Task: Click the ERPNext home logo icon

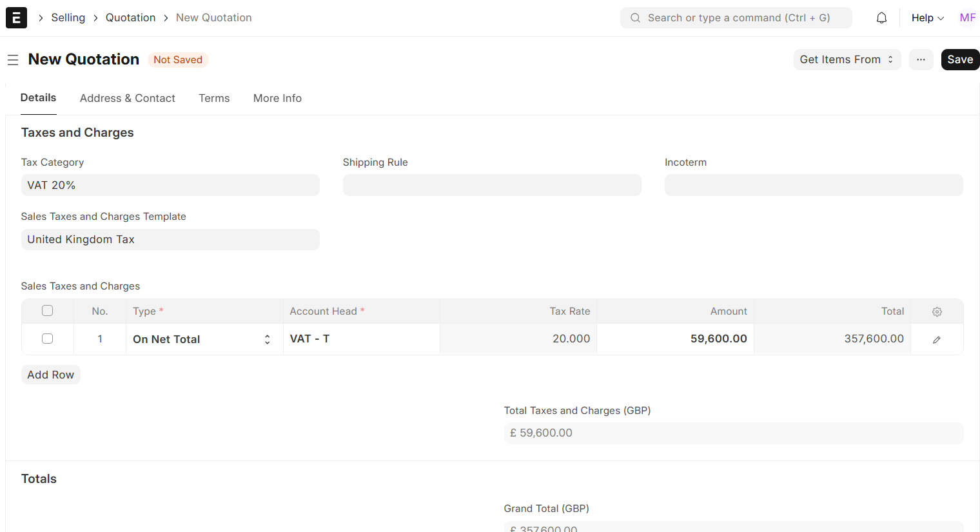Action: [x=16, y=17]
